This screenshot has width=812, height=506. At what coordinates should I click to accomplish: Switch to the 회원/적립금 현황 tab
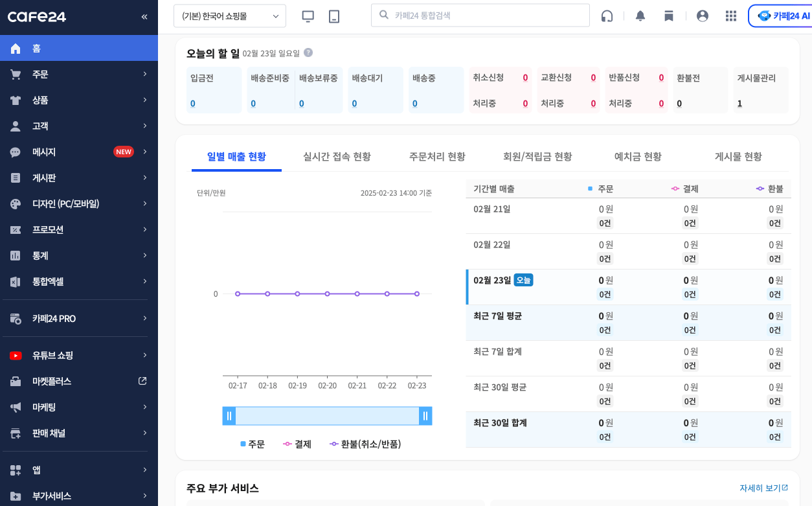coord(537,156)
